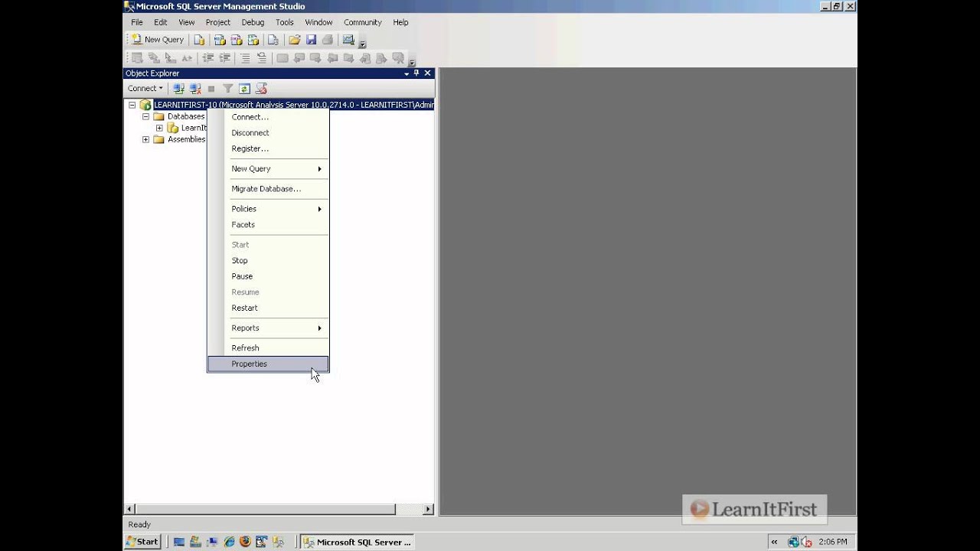Start an Analysis Services DMX Query
This screenshot has height=551, width=980.
(237, 40)
